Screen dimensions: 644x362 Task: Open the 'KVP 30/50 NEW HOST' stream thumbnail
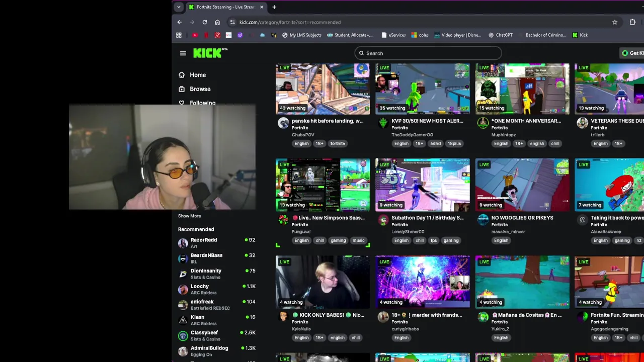coord(422,89)
